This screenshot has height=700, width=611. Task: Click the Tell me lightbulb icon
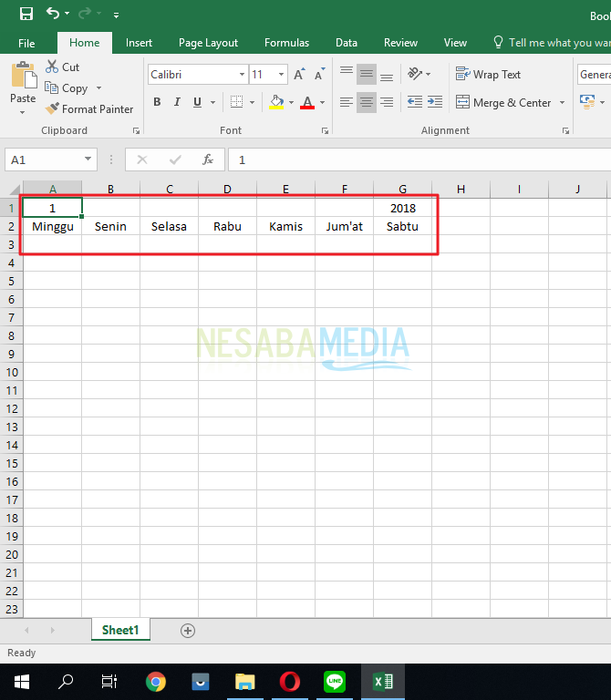tap(498, 43)
